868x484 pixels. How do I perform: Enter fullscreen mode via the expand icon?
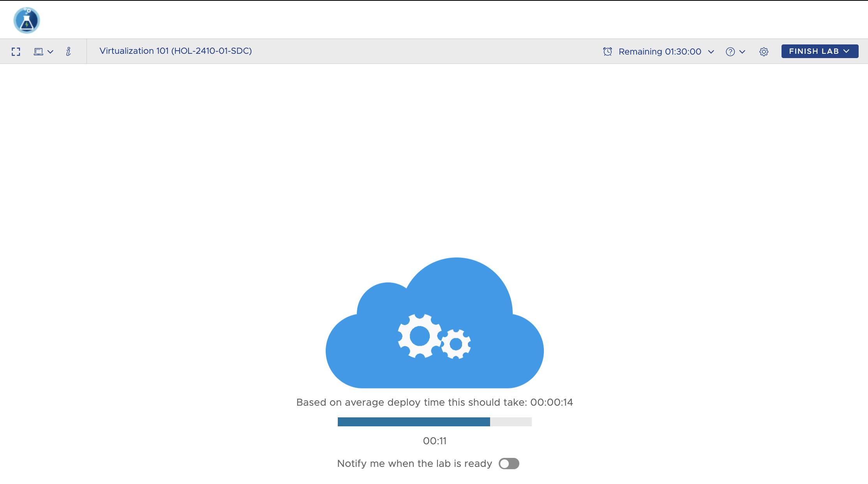click(x=16, y=52)
